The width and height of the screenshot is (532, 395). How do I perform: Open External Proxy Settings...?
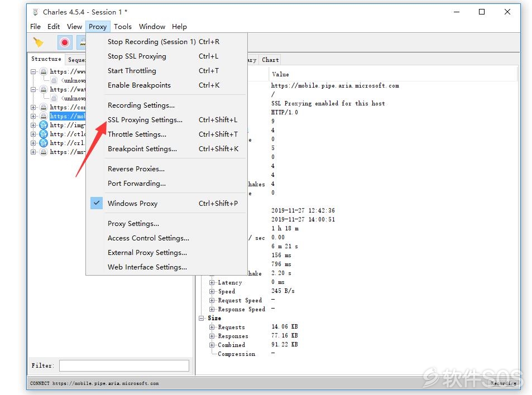point(166,253)
